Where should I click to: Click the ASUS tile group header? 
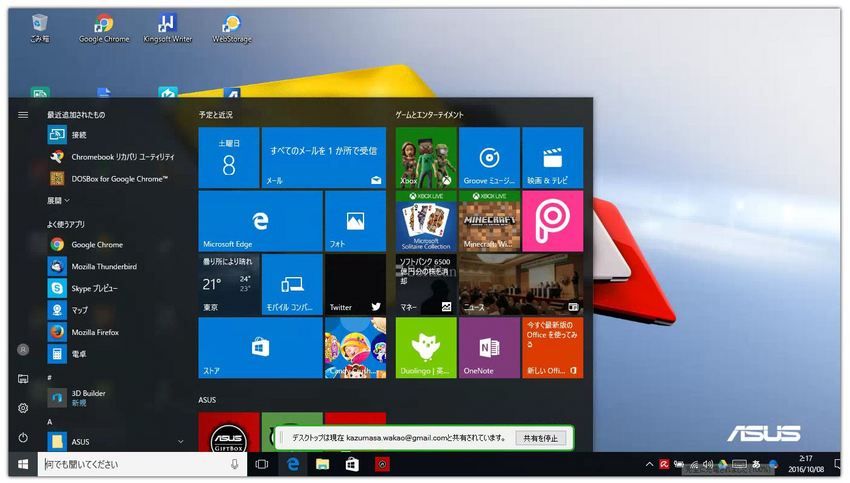tap(207, 400)
